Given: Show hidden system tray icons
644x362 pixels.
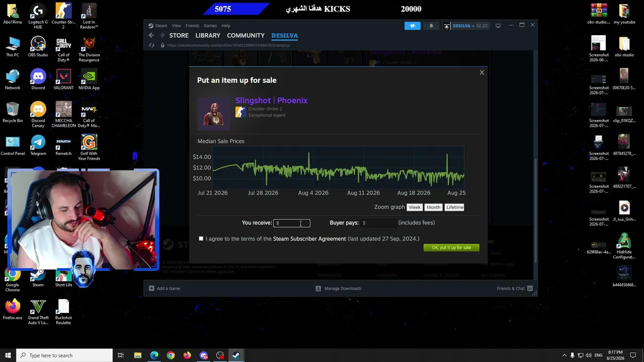Looking at the screenshot, I should (x=564, y=355).
